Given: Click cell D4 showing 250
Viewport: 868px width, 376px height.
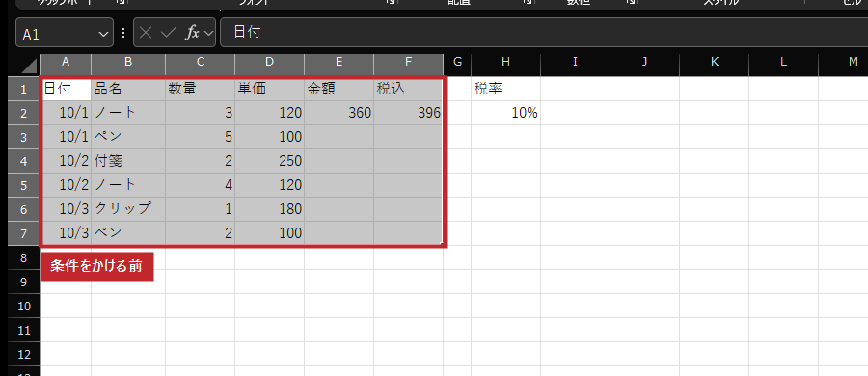Looking at the screenshot, I should click(x=270, y=161).
